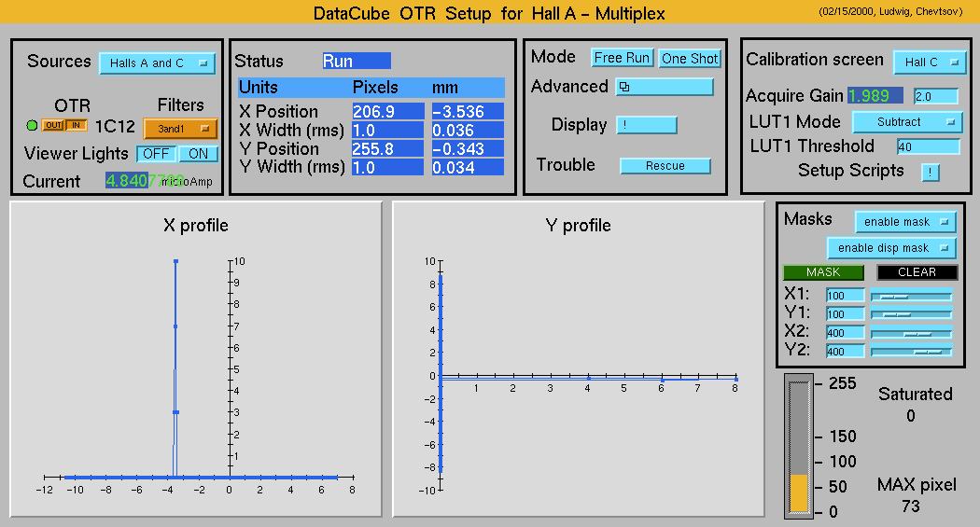Open the LUT1 Mode Subtract dropdown
Viewport: 980px width, 527px height.
(x=906, y=122)
